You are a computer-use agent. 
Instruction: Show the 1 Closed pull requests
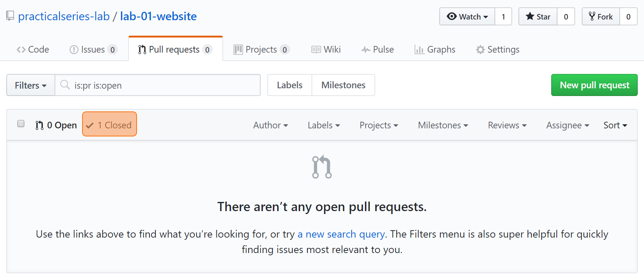point(109,125)
